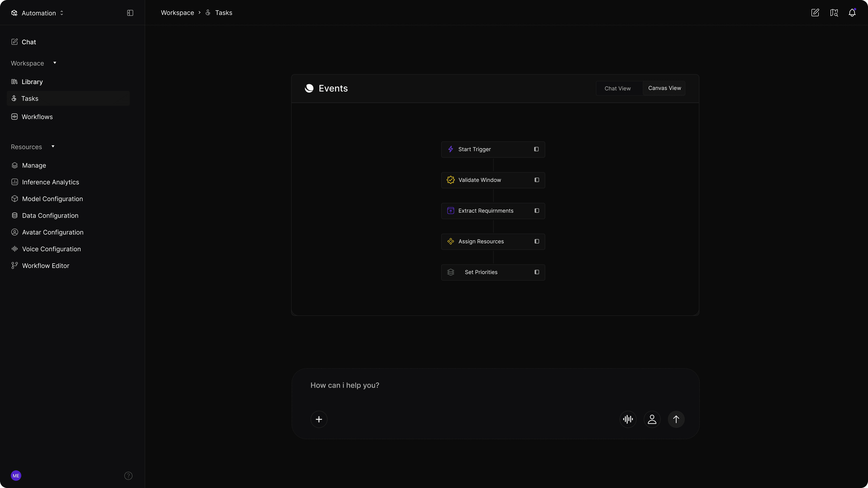Open the map search icon in header

pyautogui.click(x=834, y=13)
